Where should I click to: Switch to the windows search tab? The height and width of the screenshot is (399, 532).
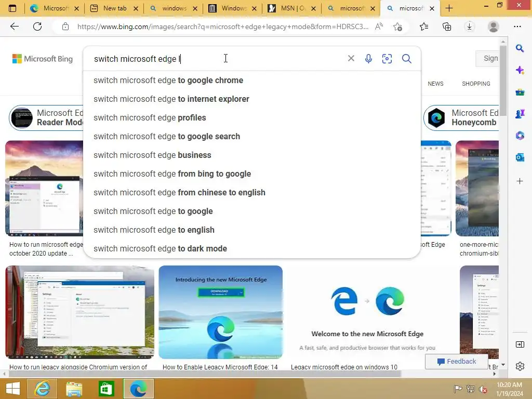click(x=174, y=8)
